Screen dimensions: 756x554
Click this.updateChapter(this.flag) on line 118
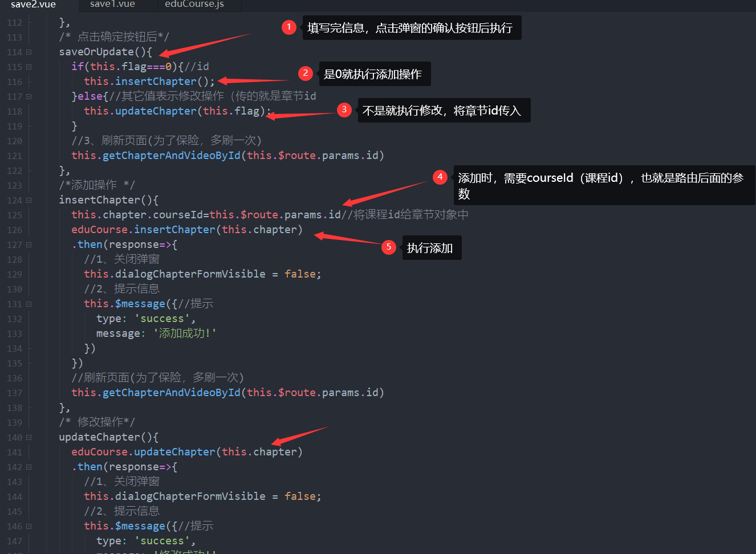coord(177,111)
